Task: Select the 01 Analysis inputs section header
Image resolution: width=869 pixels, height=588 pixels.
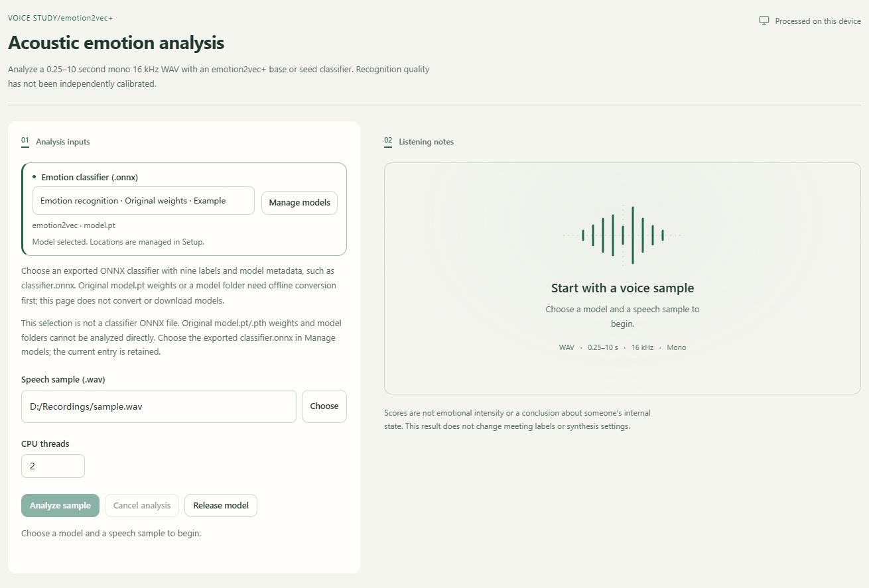Action: [x=56, y=142]
